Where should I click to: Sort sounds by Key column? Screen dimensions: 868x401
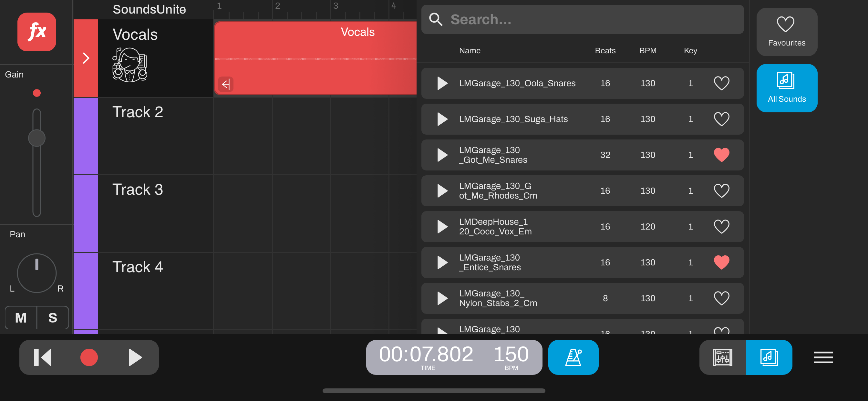click(x=690, y=51)
